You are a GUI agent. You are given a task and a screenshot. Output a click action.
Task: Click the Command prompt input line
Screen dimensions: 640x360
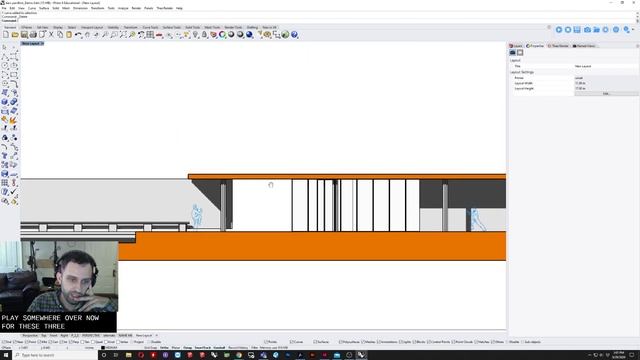[x=327, y=20]
